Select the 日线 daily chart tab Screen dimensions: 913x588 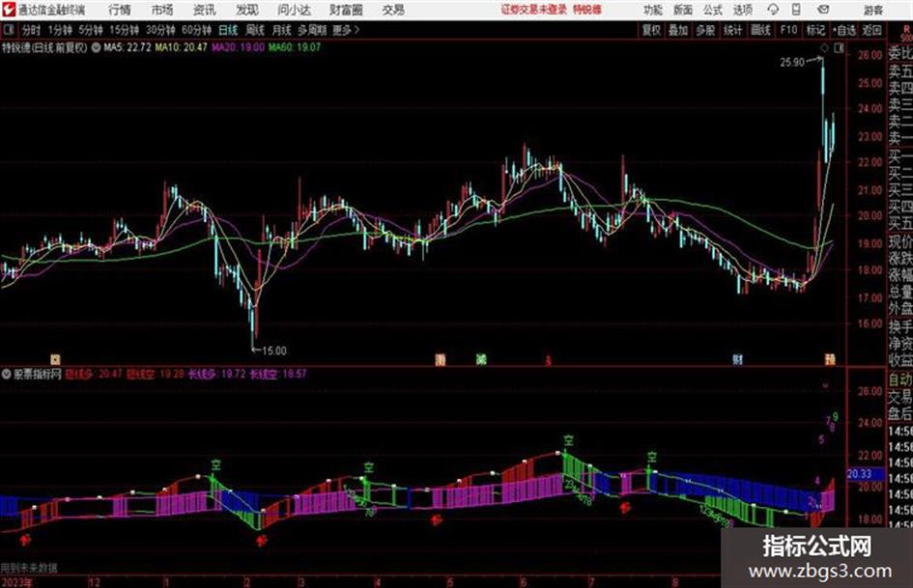point(228,30)
